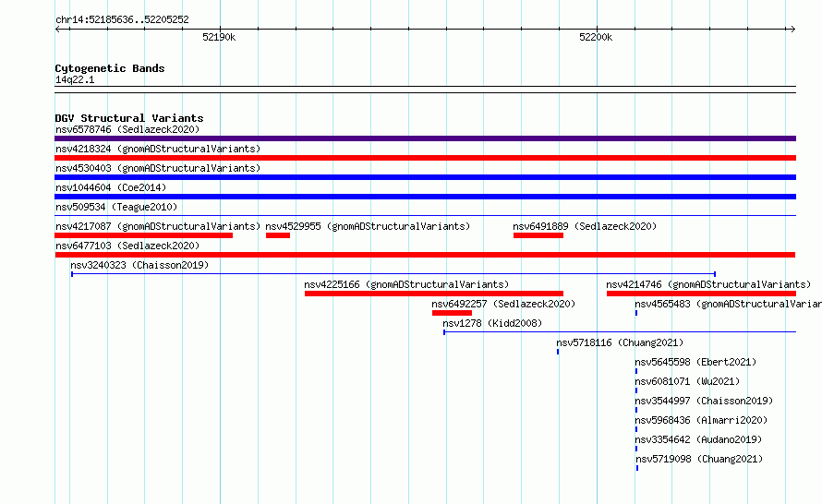
Task: Click the red nsv4218324 variant bar
Action: coord(425,158)
